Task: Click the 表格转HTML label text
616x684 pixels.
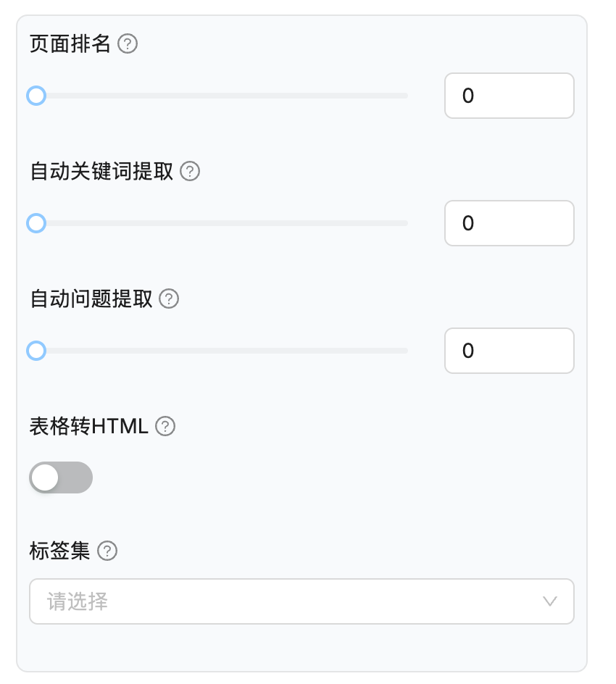Action: [87, 427]
